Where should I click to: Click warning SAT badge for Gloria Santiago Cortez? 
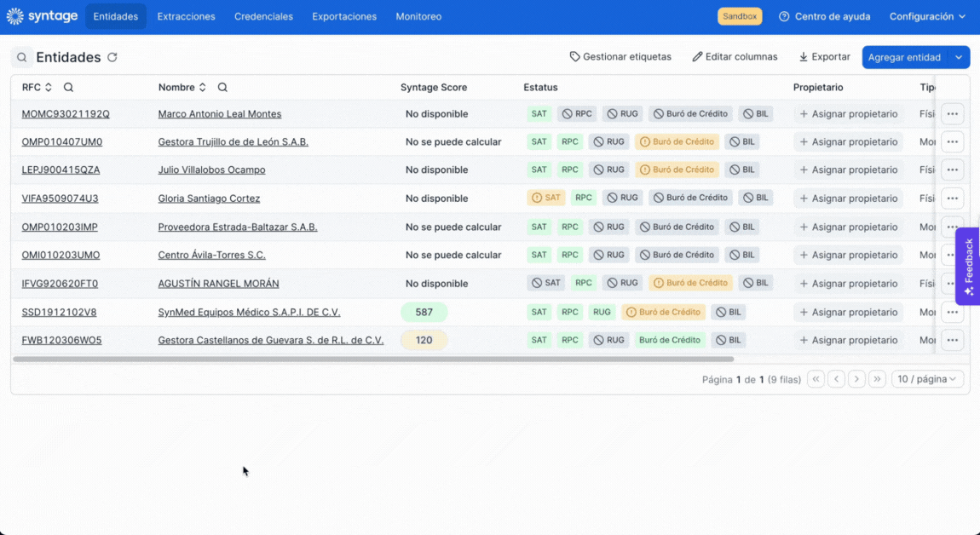[x=546, y=198]
